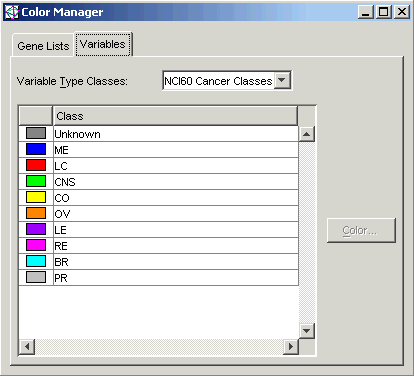414x376 pixels.
Task: Click the vertical scrollbar down arrow
Action: 307,331
